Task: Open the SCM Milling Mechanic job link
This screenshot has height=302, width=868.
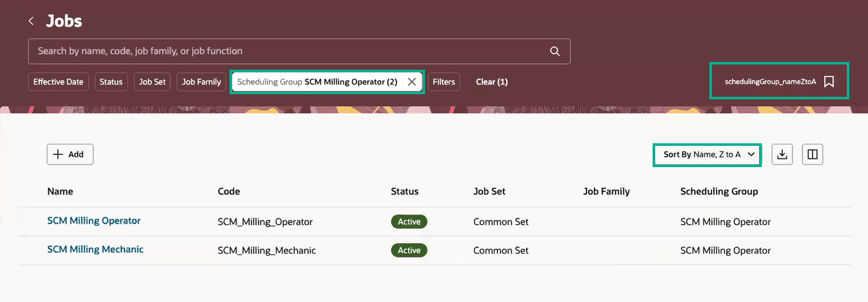Action: pos(95,249)
